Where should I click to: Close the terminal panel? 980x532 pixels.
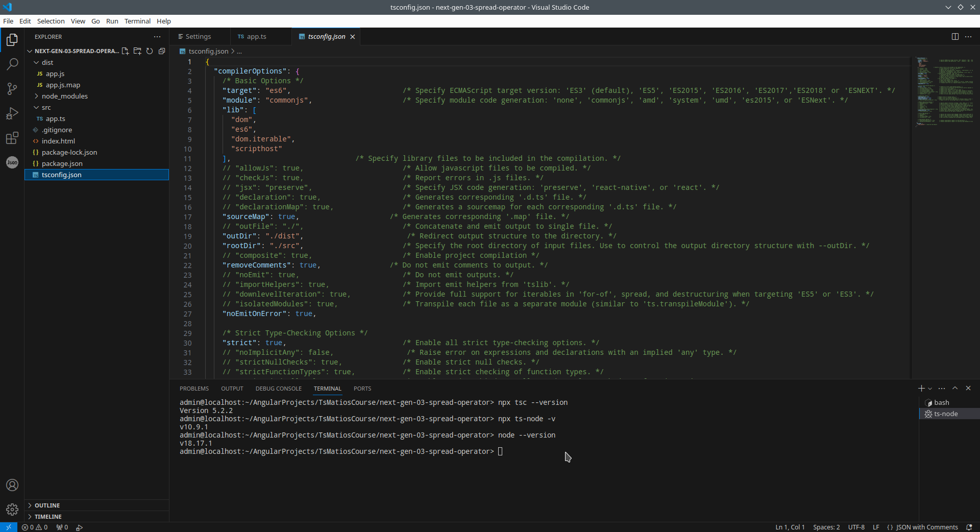click(x=968, y=389)
